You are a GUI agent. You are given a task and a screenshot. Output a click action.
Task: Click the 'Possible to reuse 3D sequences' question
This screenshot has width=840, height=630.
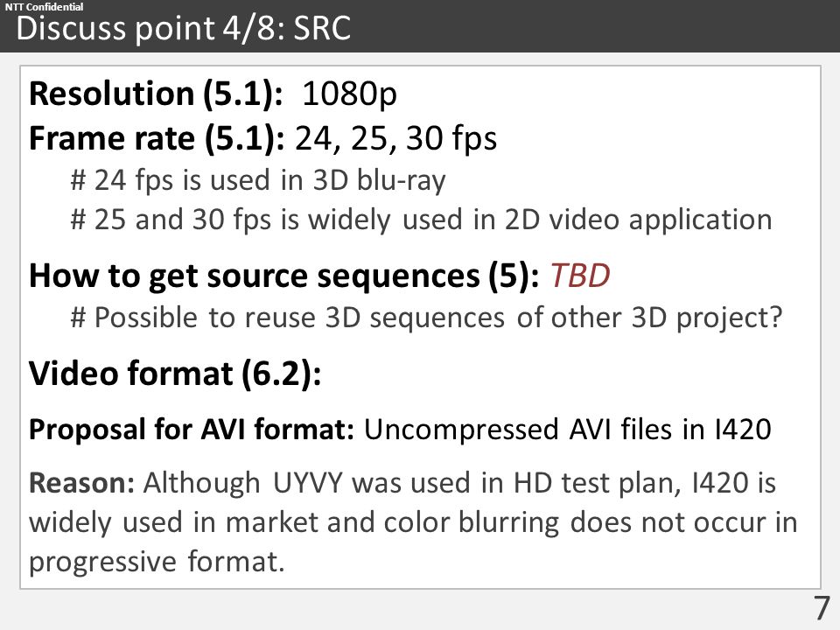(x=427, y=318)
